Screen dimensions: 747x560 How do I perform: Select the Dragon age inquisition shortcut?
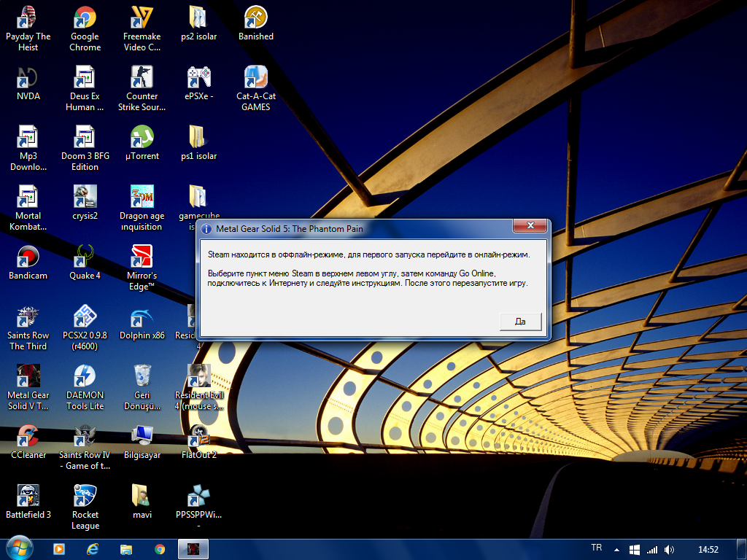[x=142, y=209]
